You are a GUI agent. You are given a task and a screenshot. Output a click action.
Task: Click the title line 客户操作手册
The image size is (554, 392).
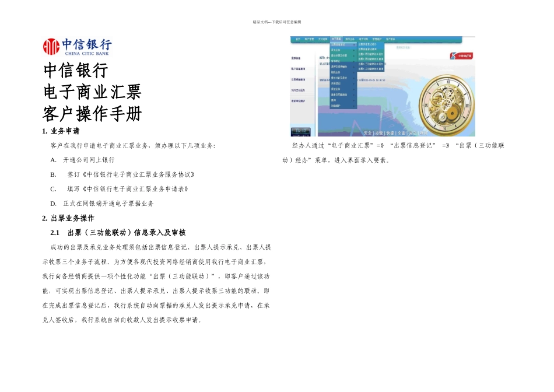(92, 114)
